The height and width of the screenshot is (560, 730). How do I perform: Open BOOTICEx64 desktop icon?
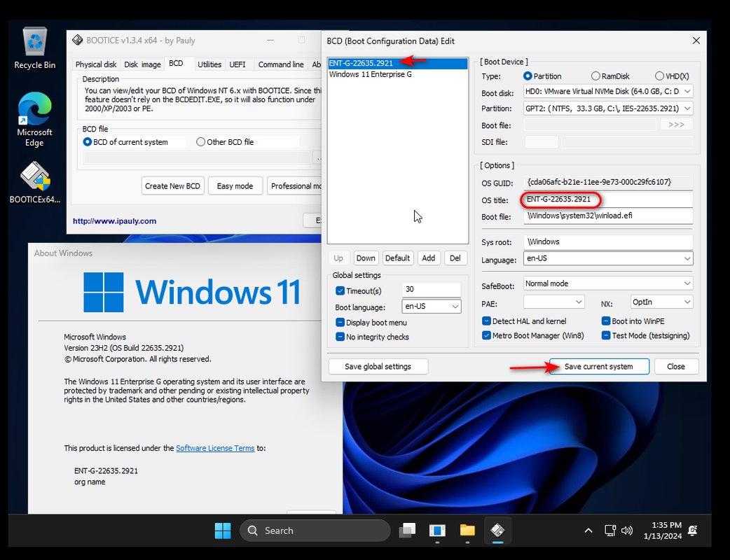click(35, 182)
